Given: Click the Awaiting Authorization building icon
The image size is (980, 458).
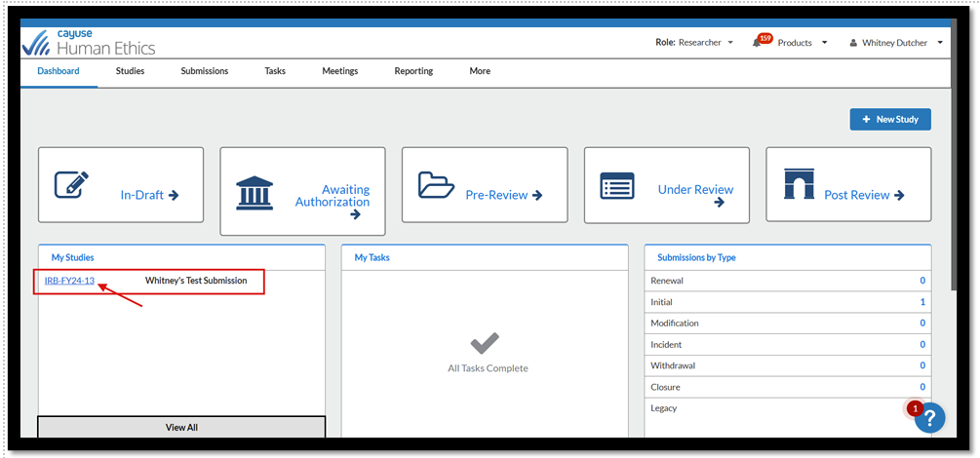Looking at the screenshot, I should coord(255,192).
